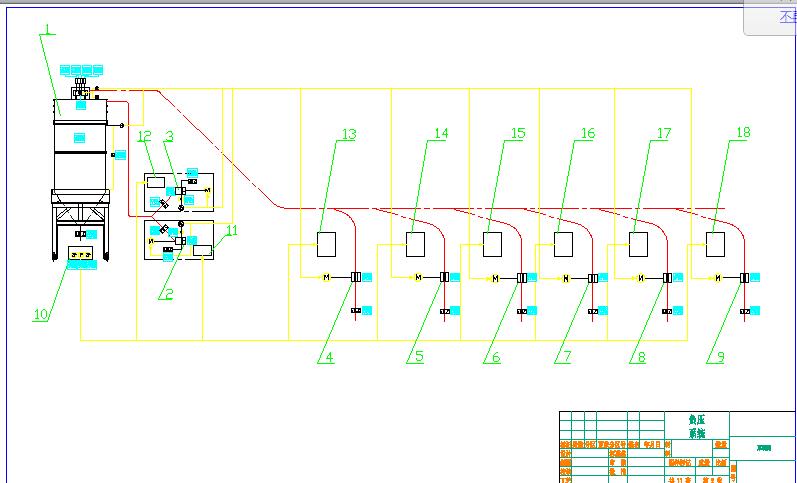Click the motor M symbol left of valve 4

(x=326, y=277)
